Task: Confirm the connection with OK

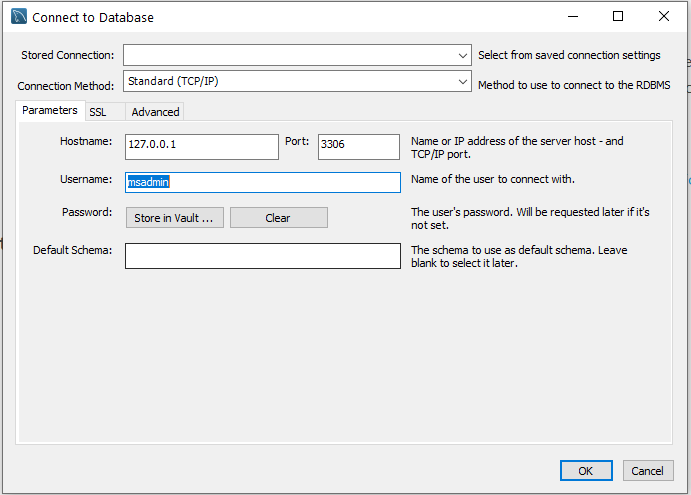Action: point(586,471)
